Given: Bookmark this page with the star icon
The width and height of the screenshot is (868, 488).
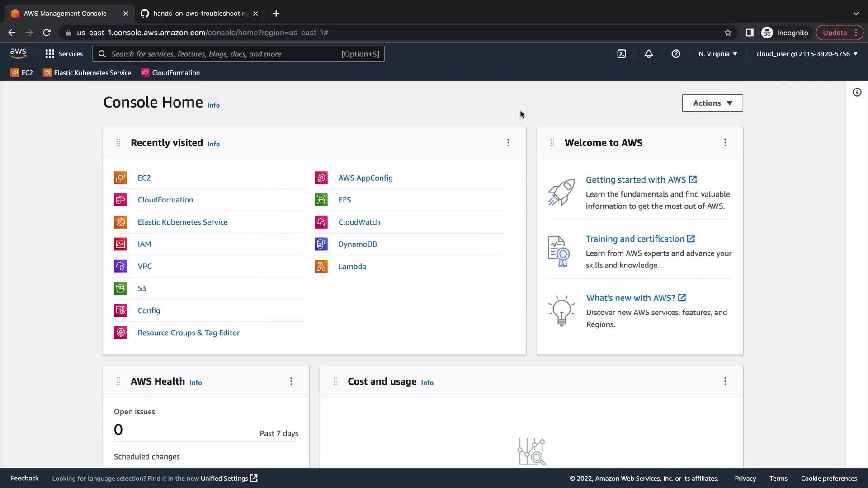Looking at the screenshot, I should pyautogui.click(x=728, y=33).
